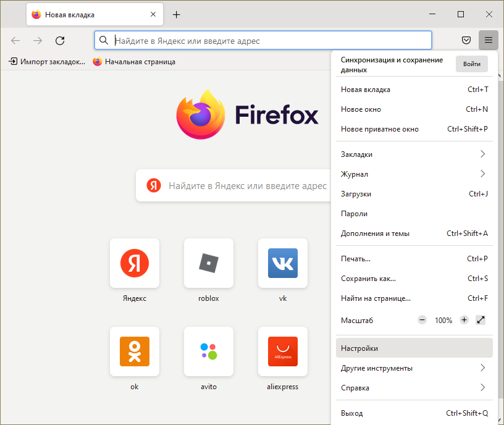Click the Yandex icon in page search box

154,185
